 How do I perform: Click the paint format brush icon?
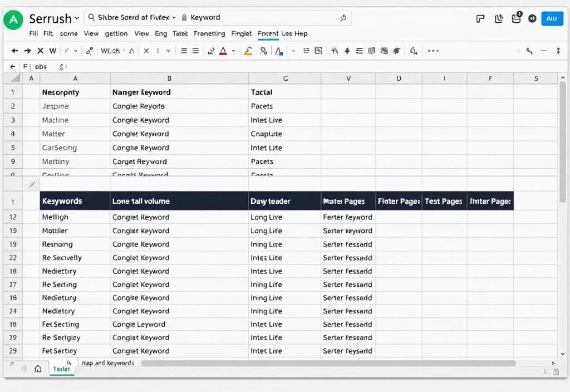(90, 51)
